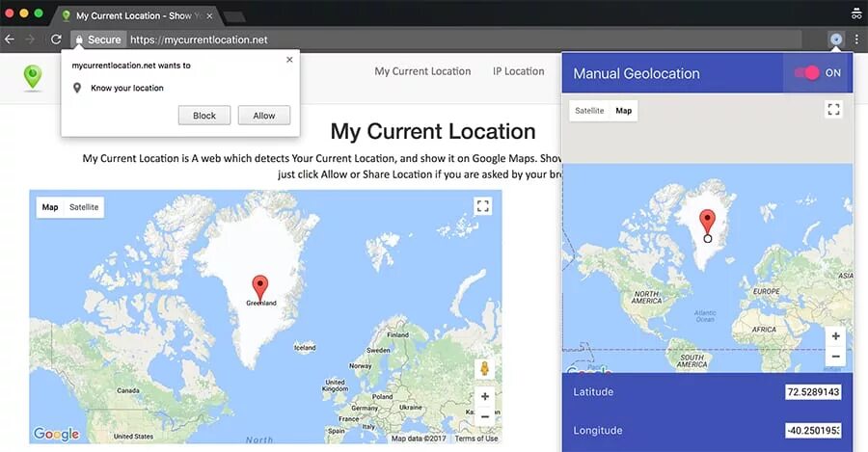Click the Block button

coord(204,115)
